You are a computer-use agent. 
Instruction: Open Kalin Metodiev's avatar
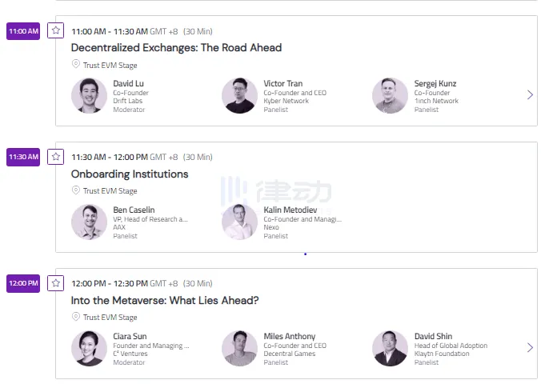tap(239, 222)
